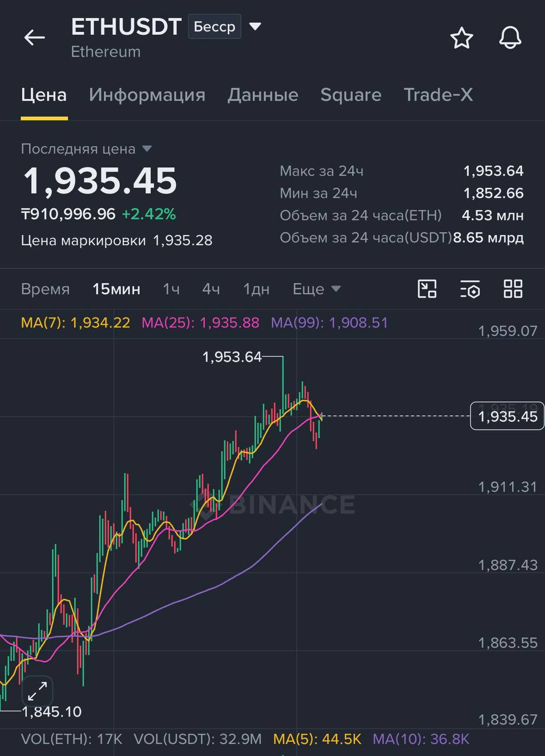Add ETHUSDT to favorites with star

point(462,38)
